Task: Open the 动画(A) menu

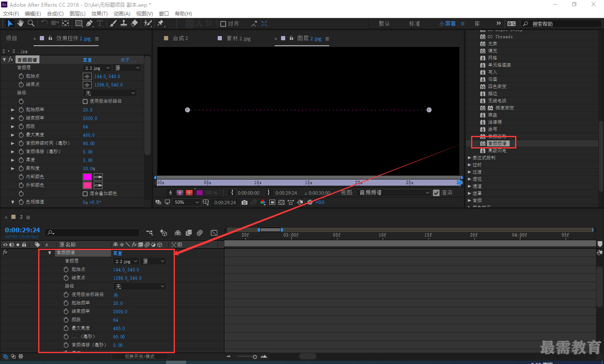Action: click(x=122, y=13)
